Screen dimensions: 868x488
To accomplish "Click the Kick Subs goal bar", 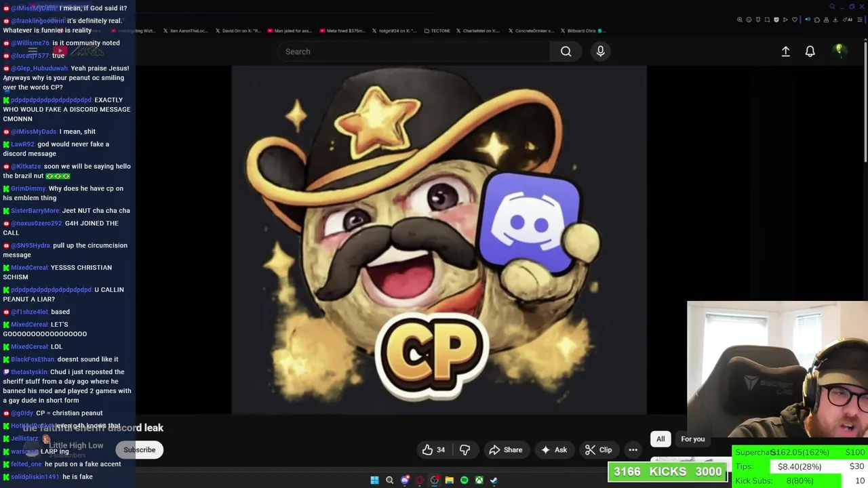I will pyautogui.click(x=800, y=481).
